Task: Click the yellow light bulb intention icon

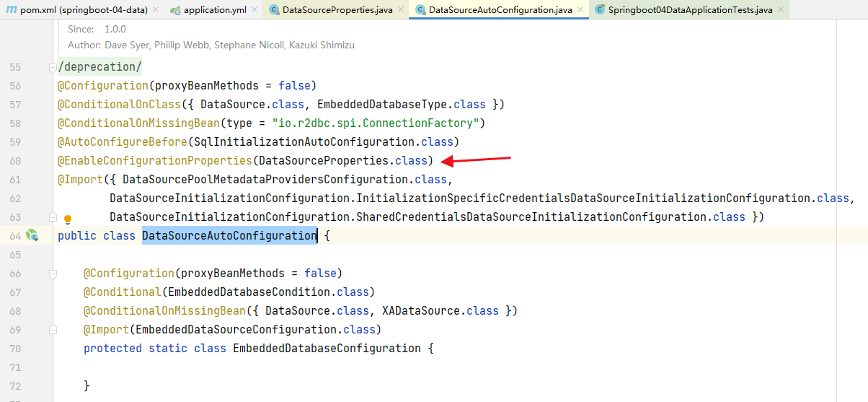Action: 68,219
